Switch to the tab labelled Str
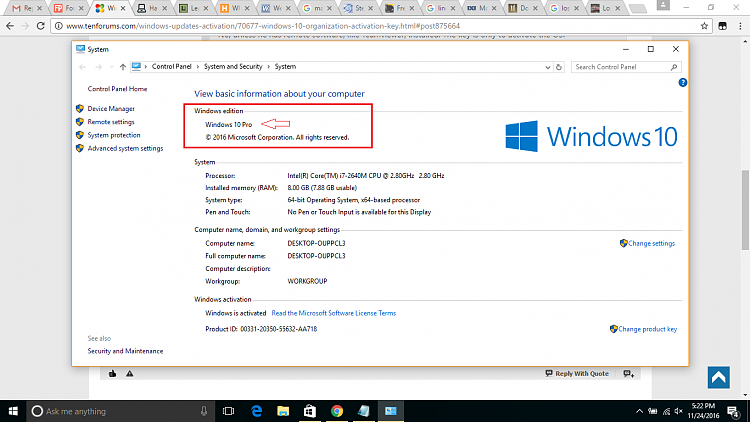Viewport: 750px width, 422px height. (x=358, y=8)
